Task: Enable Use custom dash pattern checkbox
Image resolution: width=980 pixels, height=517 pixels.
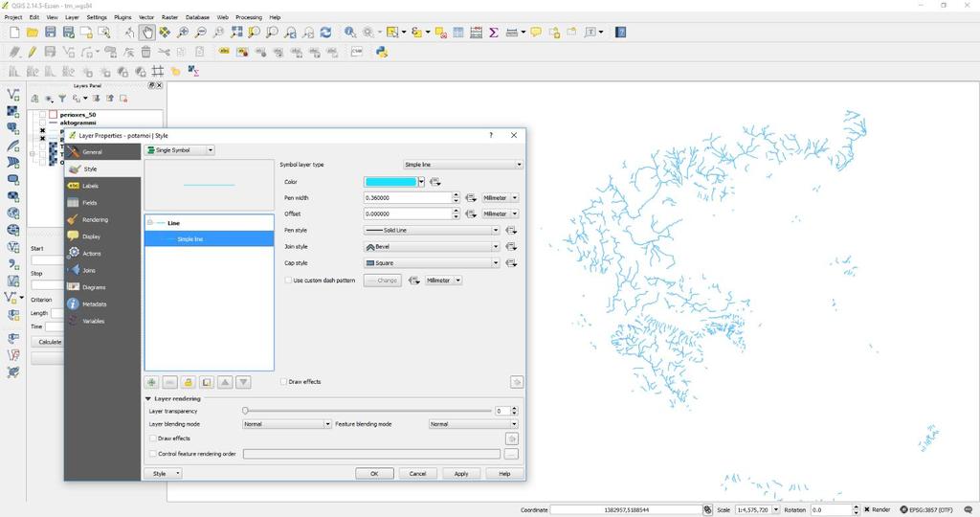Action: (x=288, y=281)
